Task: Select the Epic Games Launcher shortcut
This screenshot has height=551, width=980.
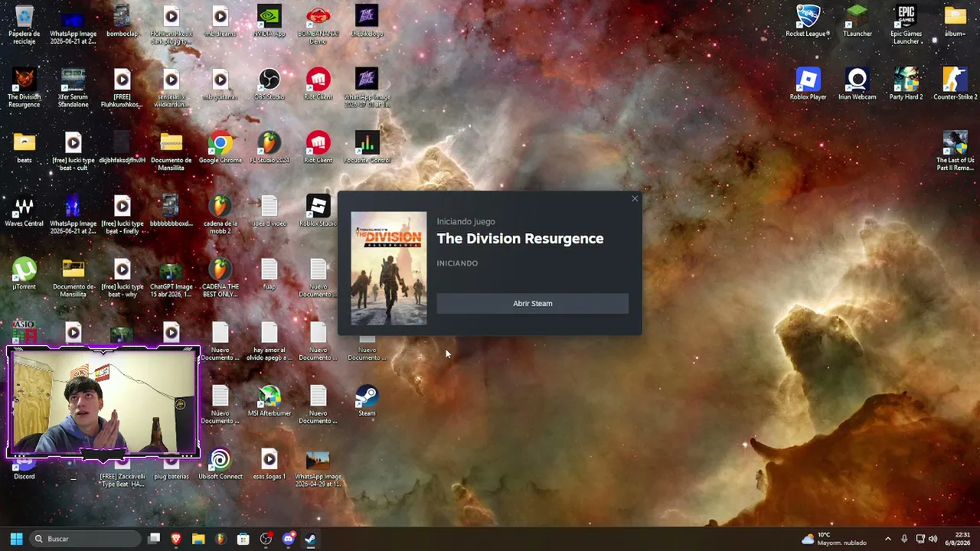Action: point(906,24)
